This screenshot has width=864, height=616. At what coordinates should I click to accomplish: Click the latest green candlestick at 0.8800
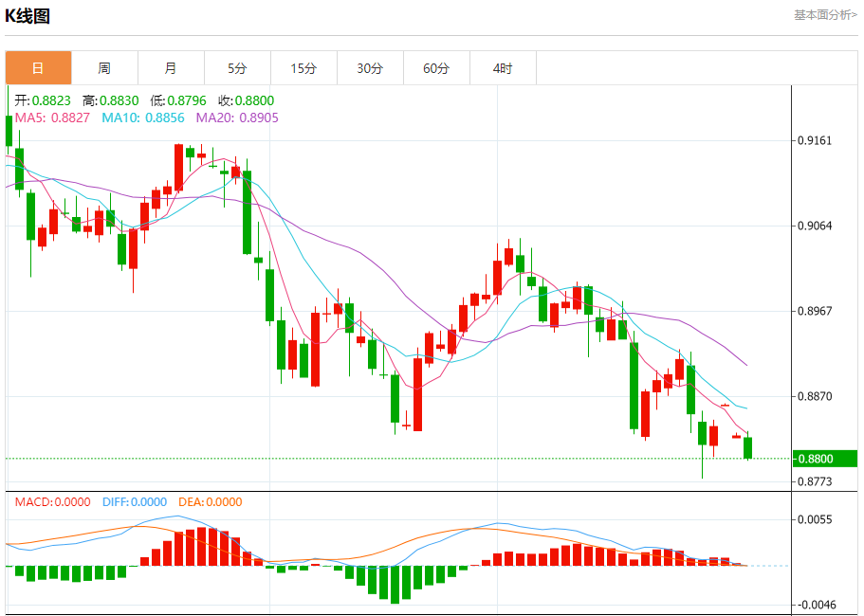point(747,447)
